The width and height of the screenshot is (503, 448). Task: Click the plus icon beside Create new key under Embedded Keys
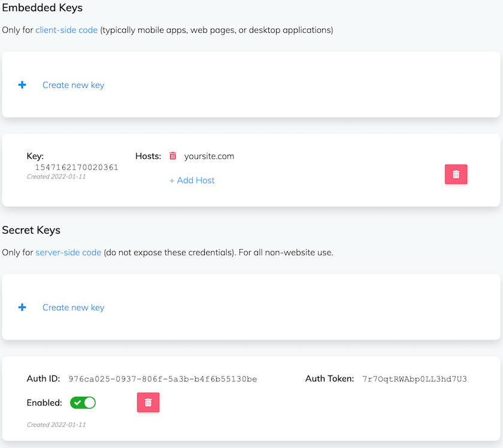point(22,84)
